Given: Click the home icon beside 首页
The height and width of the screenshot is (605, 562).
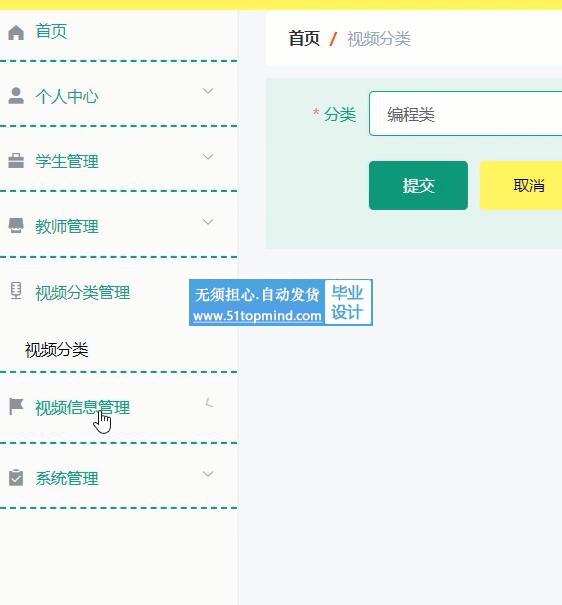Looking at the screenshot, I should click(16, 32).
